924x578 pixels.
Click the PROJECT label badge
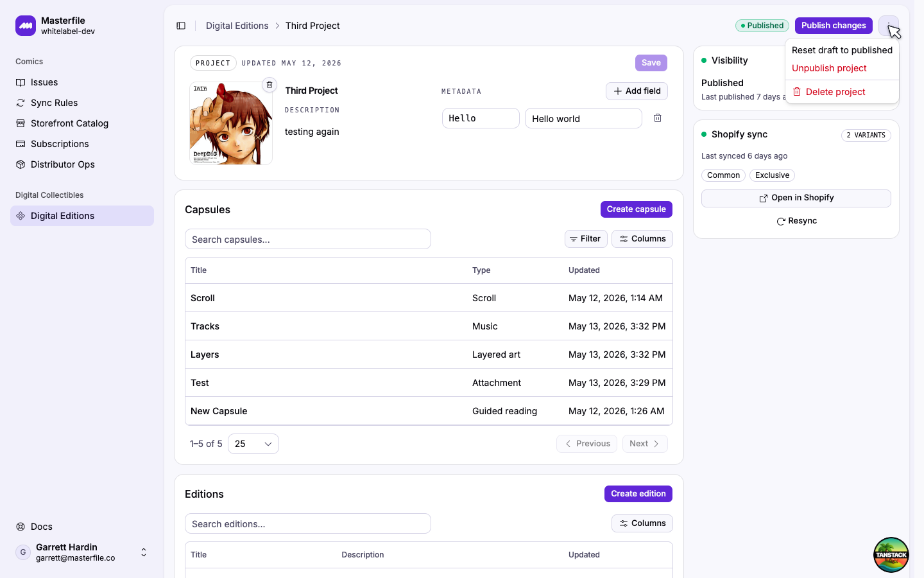213,63
